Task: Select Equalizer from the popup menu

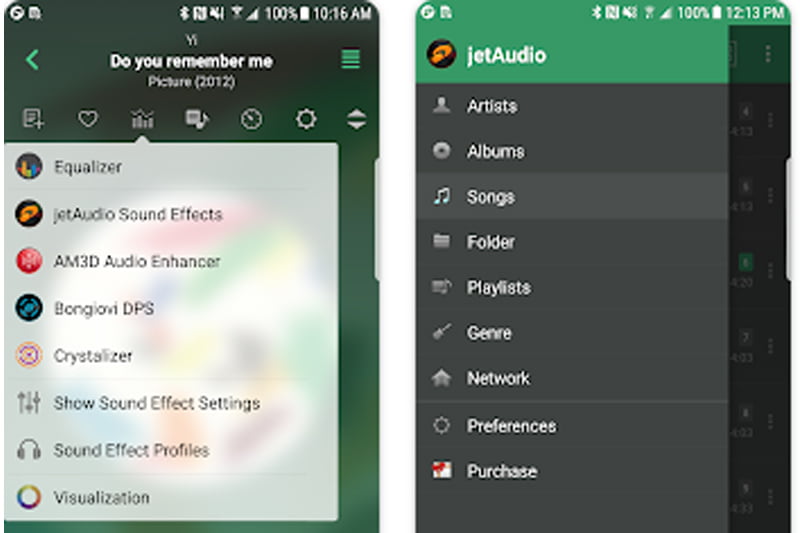Action: 171,167
